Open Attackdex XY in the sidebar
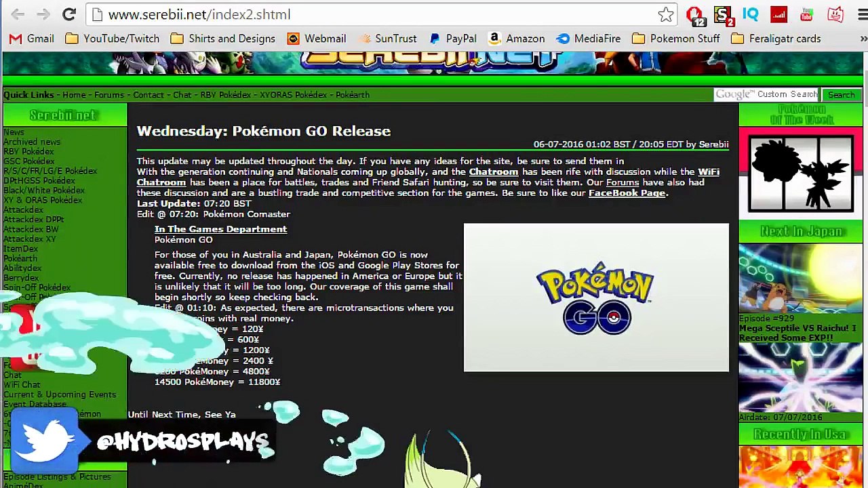The image size is (868, 488). point(30,239)
